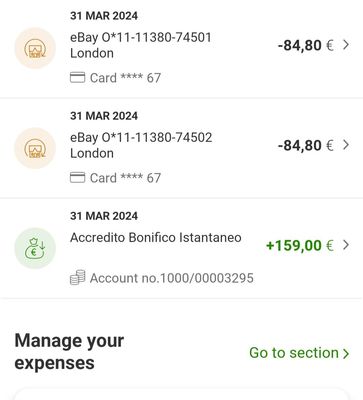Tap coins icon next to Account no.1000/00003295
The image size is (363, 400).
tap(77, 278)
